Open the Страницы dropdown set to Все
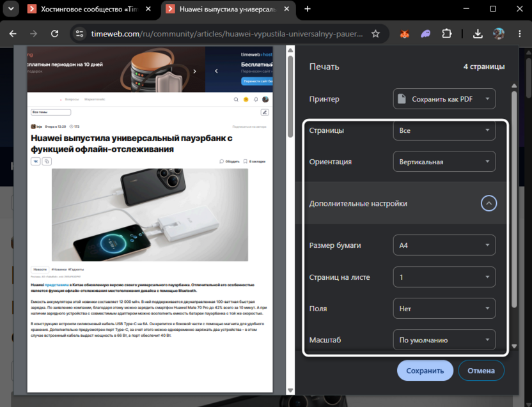The image size is (532, 407). (x=444, y=130)
